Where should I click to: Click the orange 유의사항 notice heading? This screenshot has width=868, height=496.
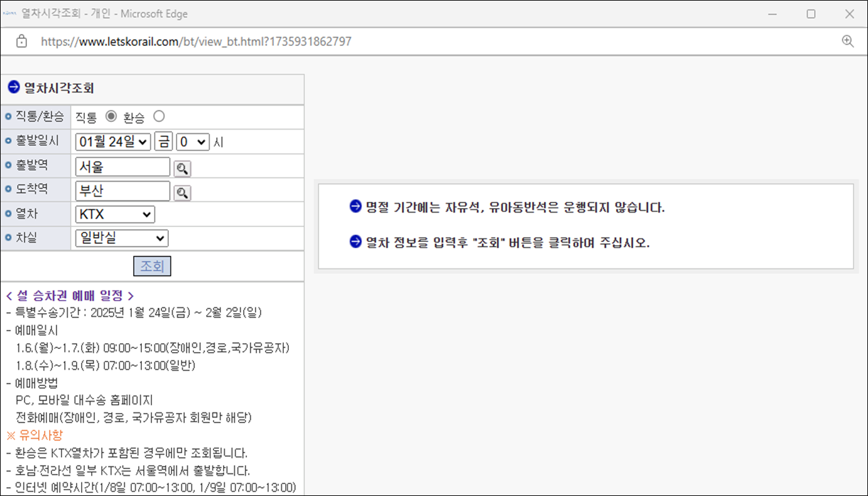pos(35,435)
